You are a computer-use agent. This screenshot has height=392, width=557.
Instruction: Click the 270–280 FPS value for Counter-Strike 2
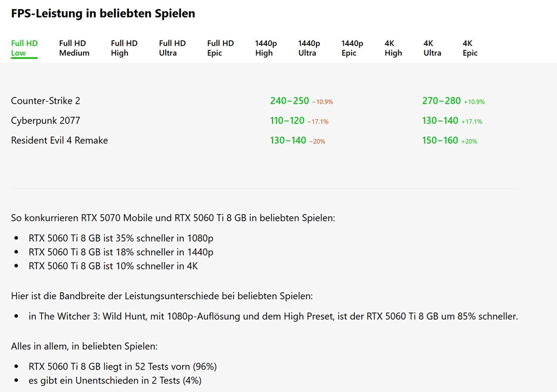point(441,101)
